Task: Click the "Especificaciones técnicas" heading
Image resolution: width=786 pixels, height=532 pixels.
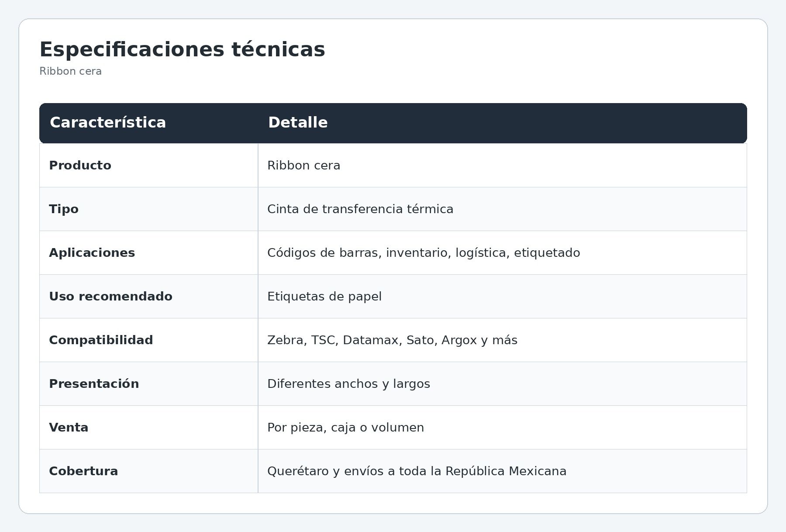Action: tap(182, 49)
